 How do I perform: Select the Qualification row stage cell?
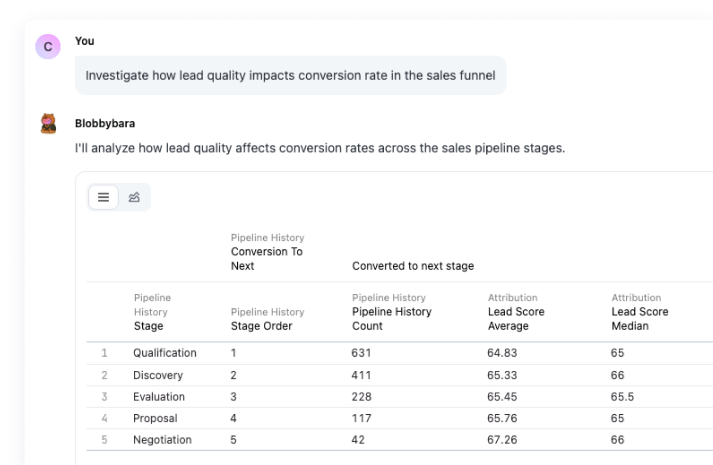[165, 353]
